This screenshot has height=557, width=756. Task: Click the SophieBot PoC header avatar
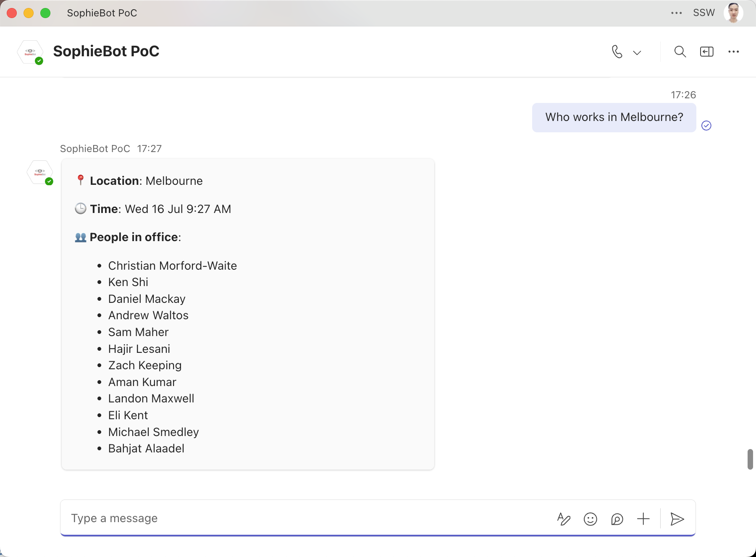31,53
